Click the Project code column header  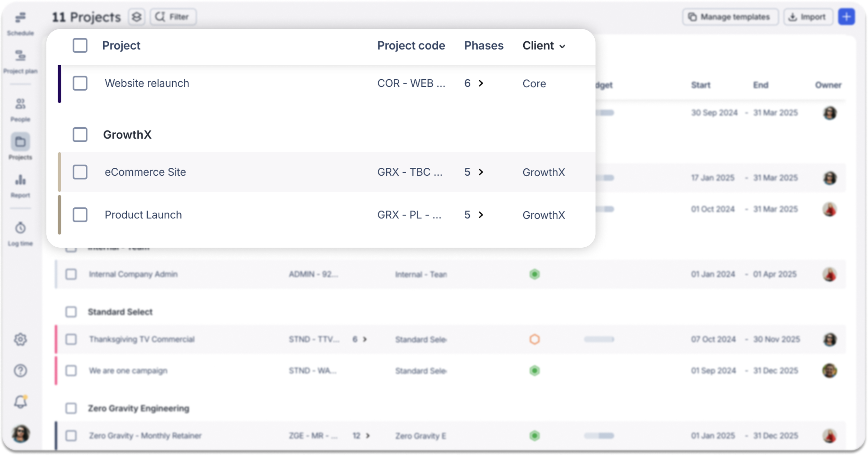pyautogui.click(x=411, y=45)
